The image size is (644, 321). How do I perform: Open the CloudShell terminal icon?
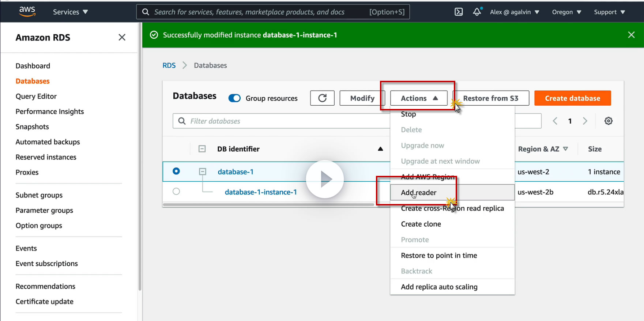(459, 12)
